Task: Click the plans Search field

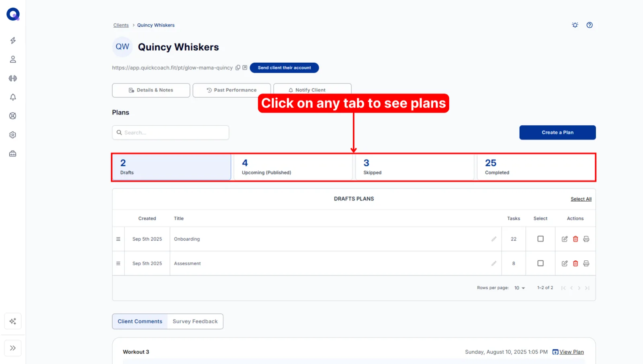Action: [170, 133]
